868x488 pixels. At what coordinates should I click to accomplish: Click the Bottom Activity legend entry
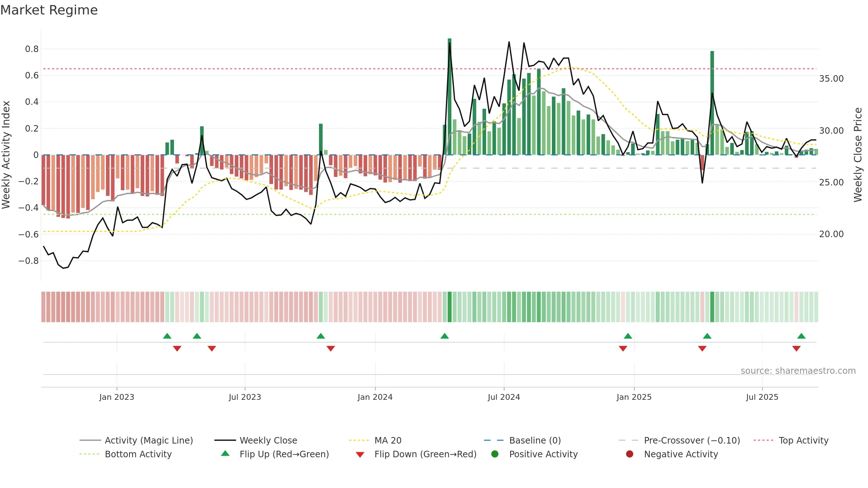click(x=125, y=454)
